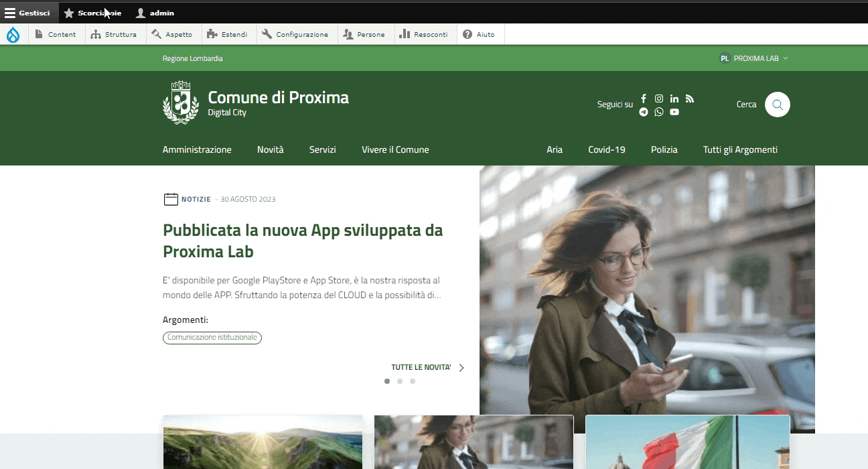Go to Tutti gli Argomenti
The image size is (868, 469).
[740, 150]
